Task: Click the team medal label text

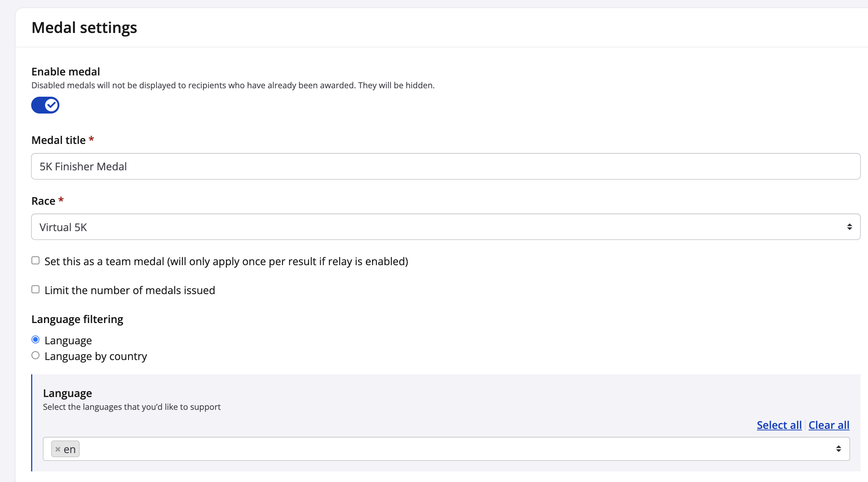Action: [226, 261]
